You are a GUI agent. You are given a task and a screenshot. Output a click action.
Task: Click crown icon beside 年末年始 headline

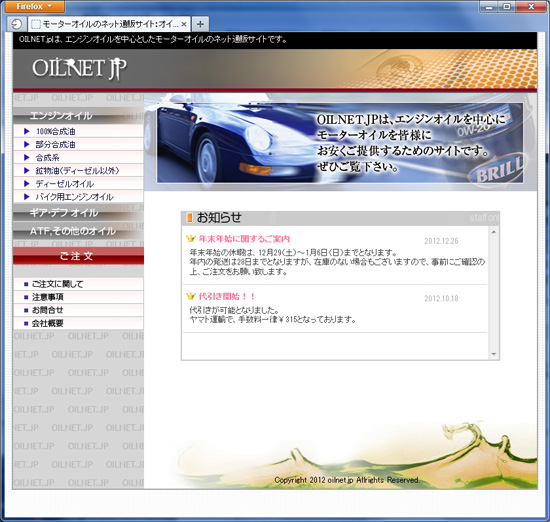tap(190, 239)
